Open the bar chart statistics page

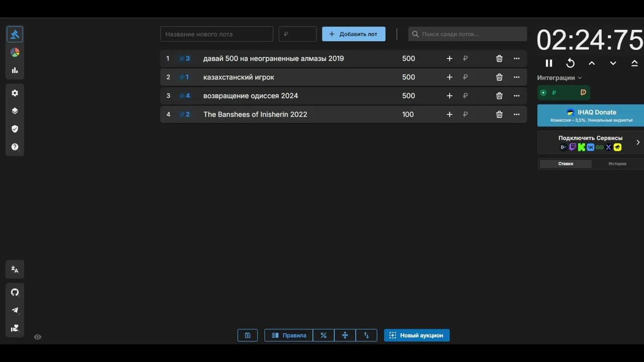click(x=15, y=70)
